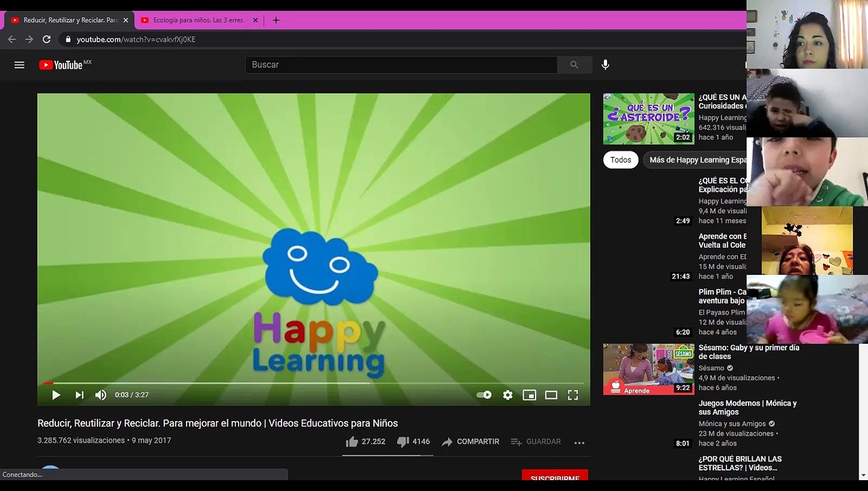Play the video

(x=56, y=395)
